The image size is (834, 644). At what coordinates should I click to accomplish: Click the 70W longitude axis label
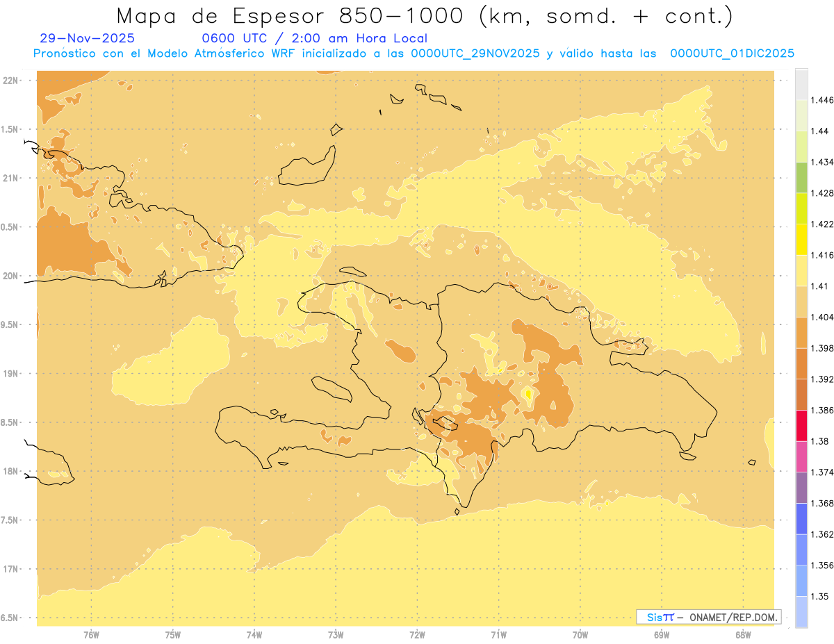pyautogui.click(x=580, y=634)
